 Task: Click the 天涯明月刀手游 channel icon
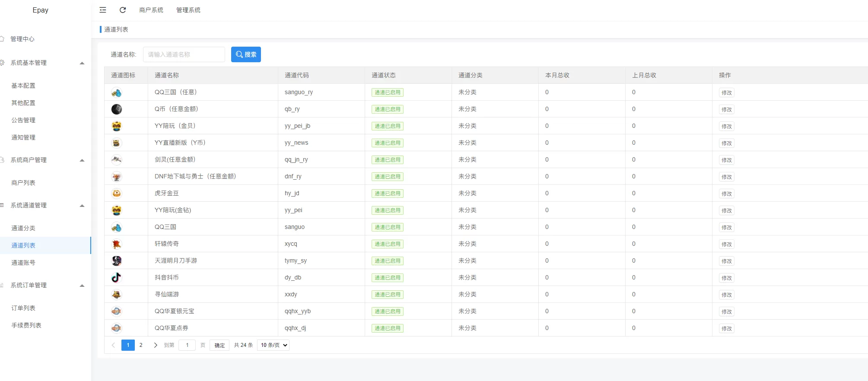coord(116,261)
